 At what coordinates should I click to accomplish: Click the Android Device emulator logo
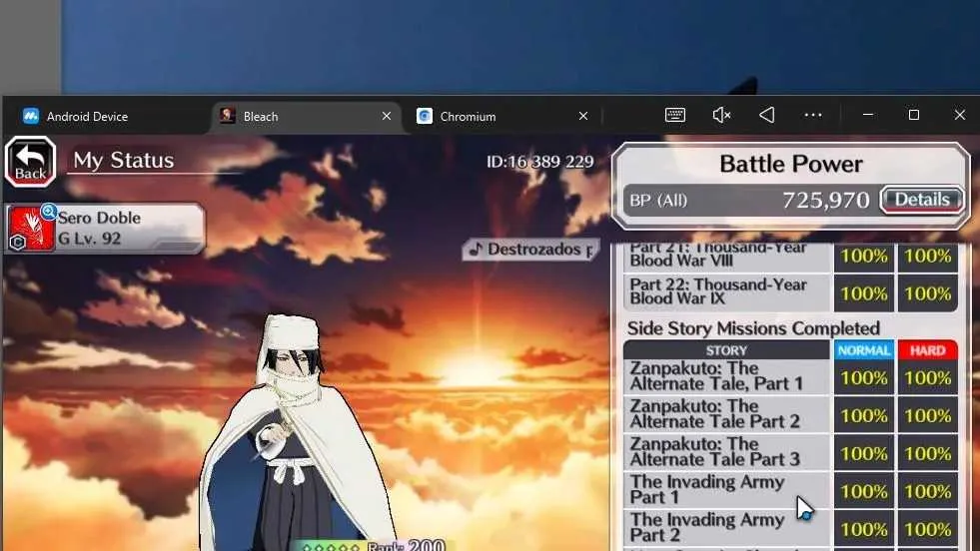click(x=31, y=116)
